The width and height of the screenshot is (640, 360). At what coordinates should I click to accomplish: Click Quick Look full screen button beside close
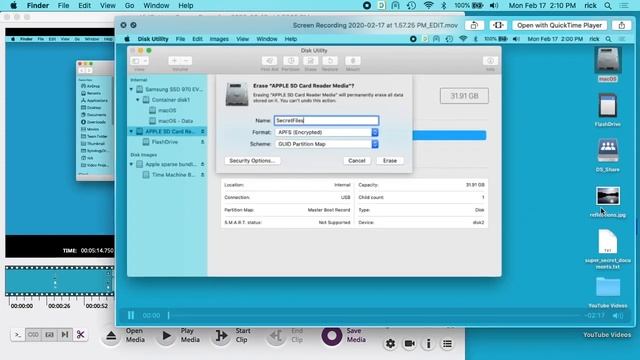[133, 25]
